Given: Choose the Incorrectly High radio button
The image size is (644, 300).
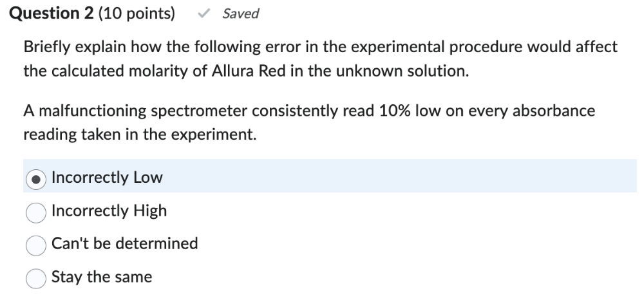Looking at the screenshot, I should tap(36, 211).
